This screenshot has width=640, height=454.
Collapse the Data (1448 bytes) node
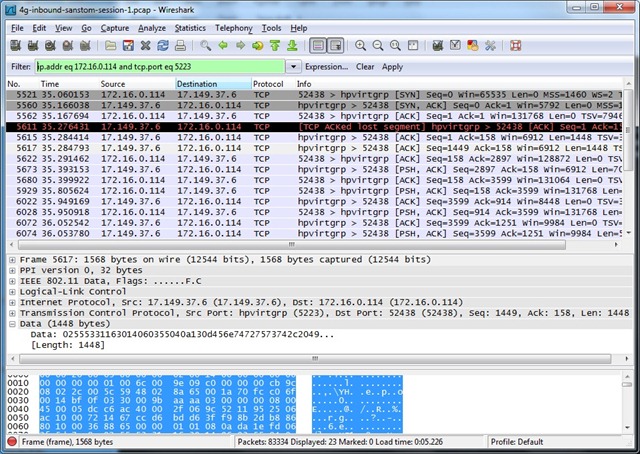click(12, 324)
